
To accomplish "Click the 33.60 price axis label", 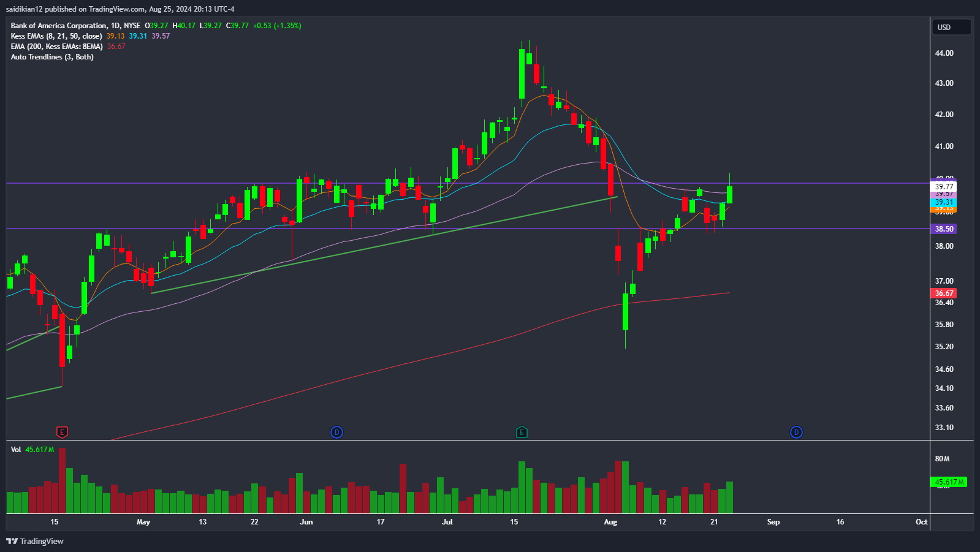I will (x=944, y=408).
